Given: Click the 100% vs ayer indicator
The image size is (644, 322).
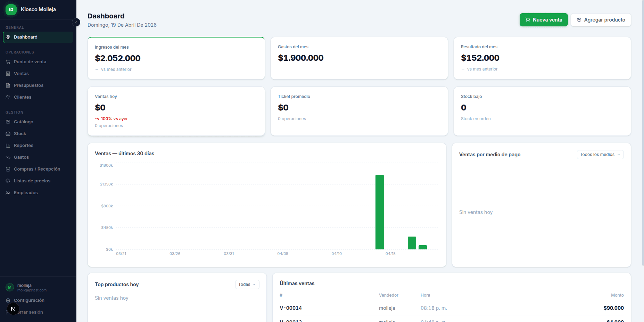Looking at the screenshot, I should 112,119.
